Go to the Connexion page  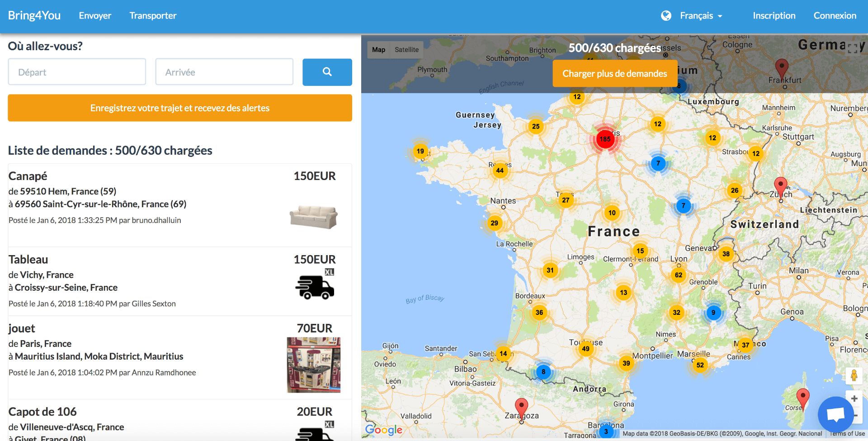tap(835, 16)
